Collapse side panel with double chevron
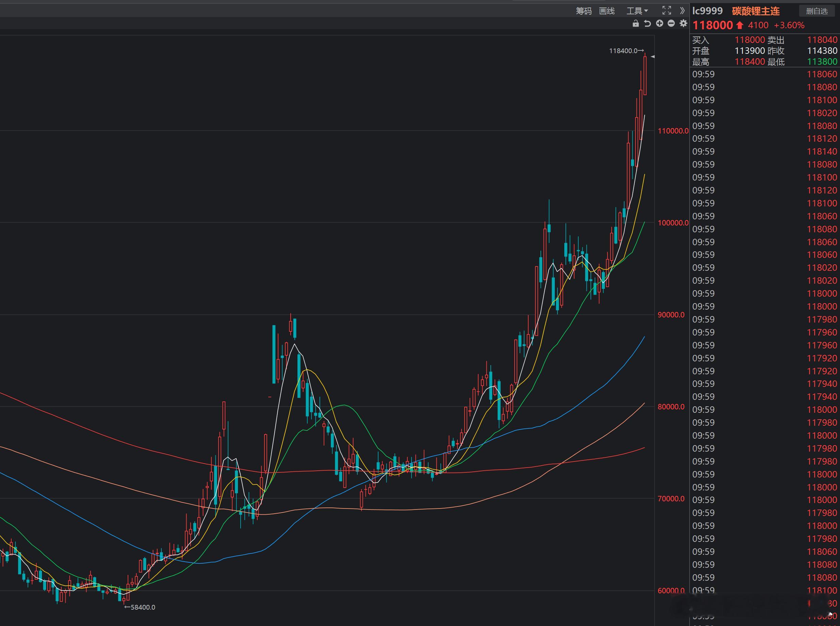840x626 pixels. (x=682, y=11)
